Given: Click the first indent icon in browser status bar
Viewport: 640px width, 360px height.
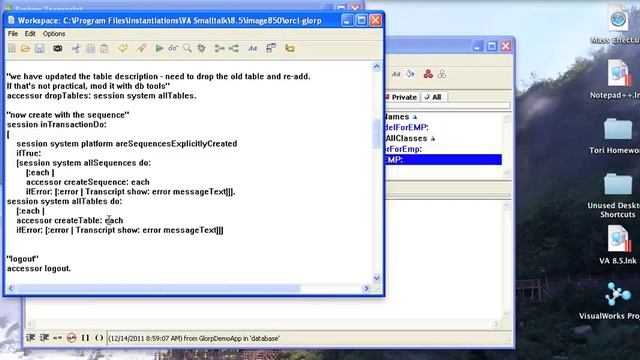Looking at the screenshot, I should pos(31,338).
